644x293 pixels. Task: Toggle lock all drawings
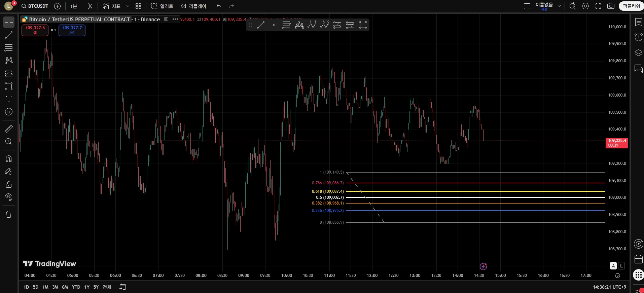click(9, 184)
